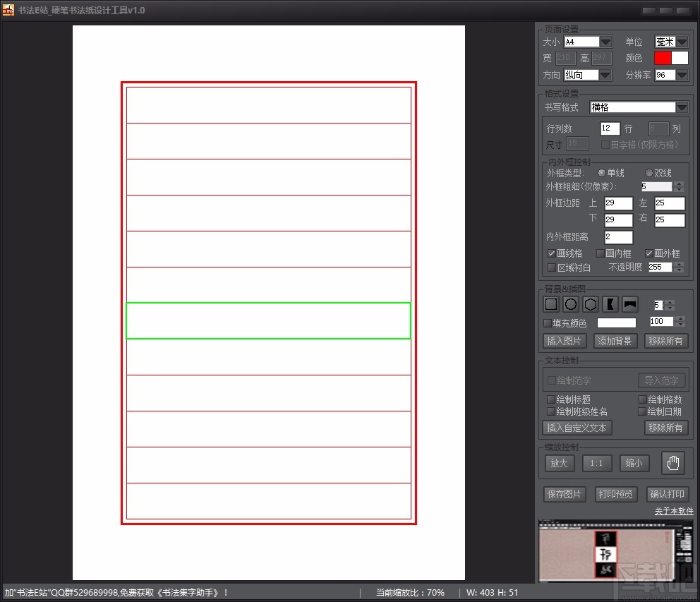Open the 书写格式 format dropdown
Viewport: 700px width, 602px height.
(x=681, y=108)
